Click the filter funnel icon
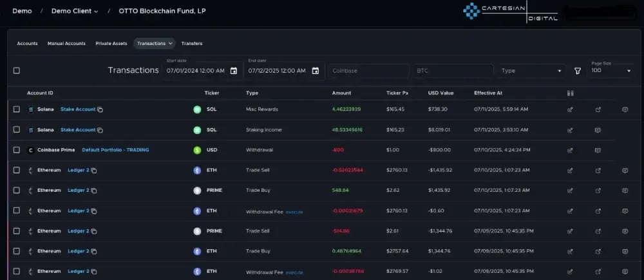Image resolution: width=644 pixels, height=280 pixels. tap(578, 71)
